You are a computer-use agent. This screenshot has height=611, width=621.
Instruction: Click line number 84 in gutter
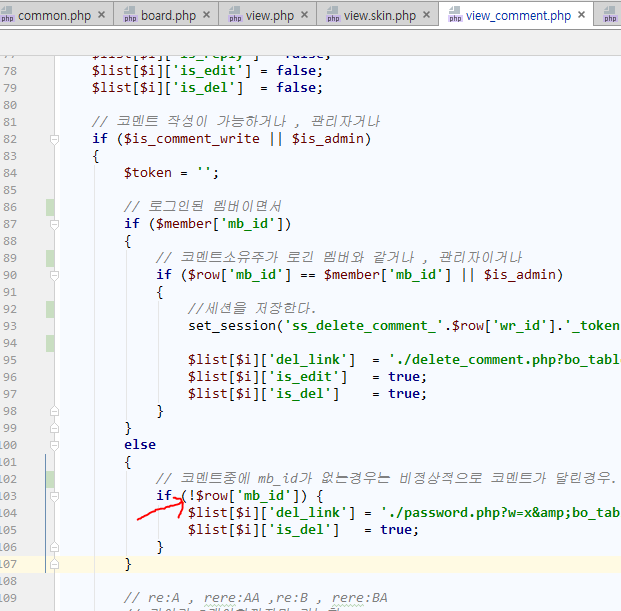pos(10,173)
